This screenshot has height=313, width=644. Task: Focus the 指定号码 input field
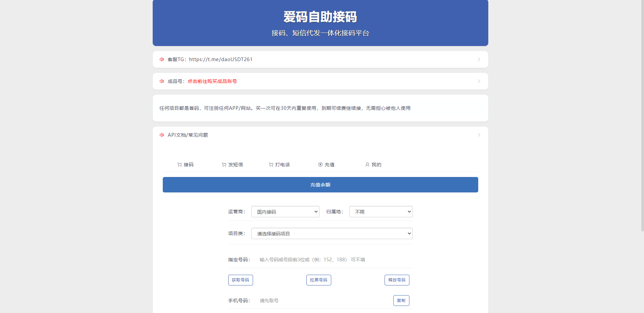tap(334, 260)
